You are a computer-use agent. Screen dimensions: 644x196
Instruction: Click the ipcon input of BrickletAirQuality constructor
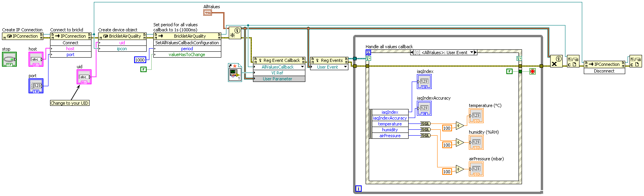(x=122, y=49)
